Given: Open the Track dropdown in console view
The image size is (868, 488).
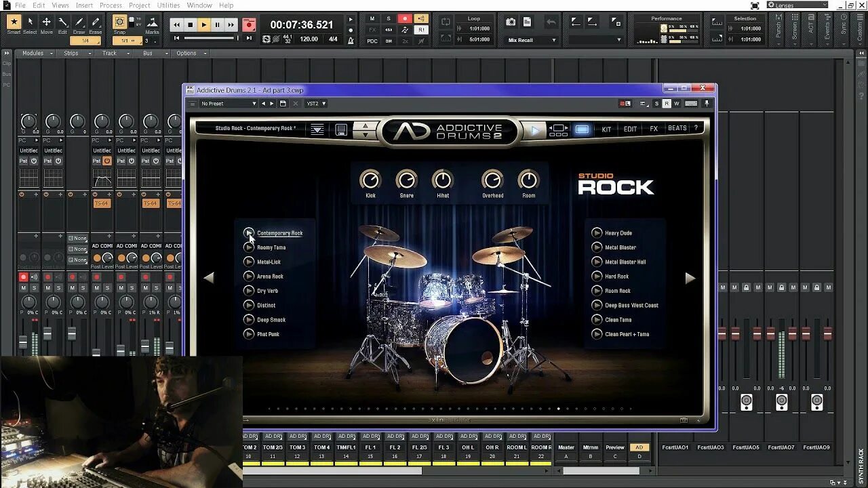Looking at the screenshot, I should coord(113,53).
